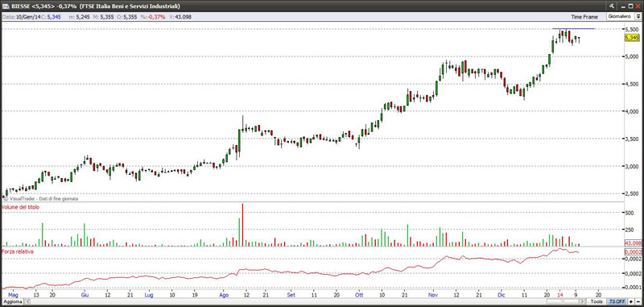Click the Giornaliero time frame field
644x307 pixels.
click(x=621, y=16)
